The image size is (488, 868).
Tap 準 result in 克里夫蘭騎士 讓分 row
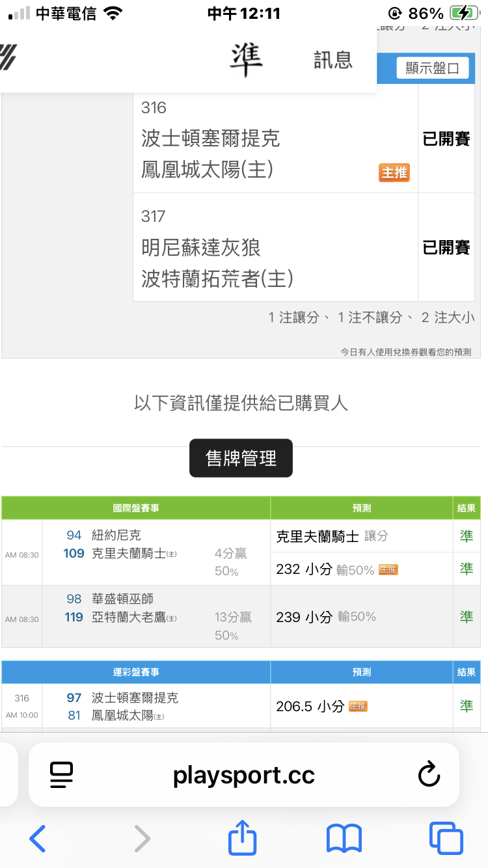tap(467, 536)
